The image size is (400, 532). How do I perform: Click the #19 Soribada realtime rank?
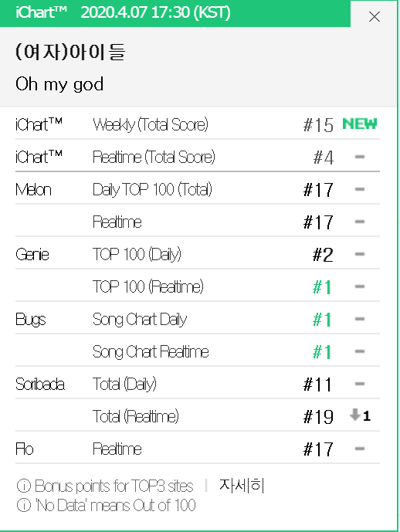pyautogui.click(x=318, y=417)
